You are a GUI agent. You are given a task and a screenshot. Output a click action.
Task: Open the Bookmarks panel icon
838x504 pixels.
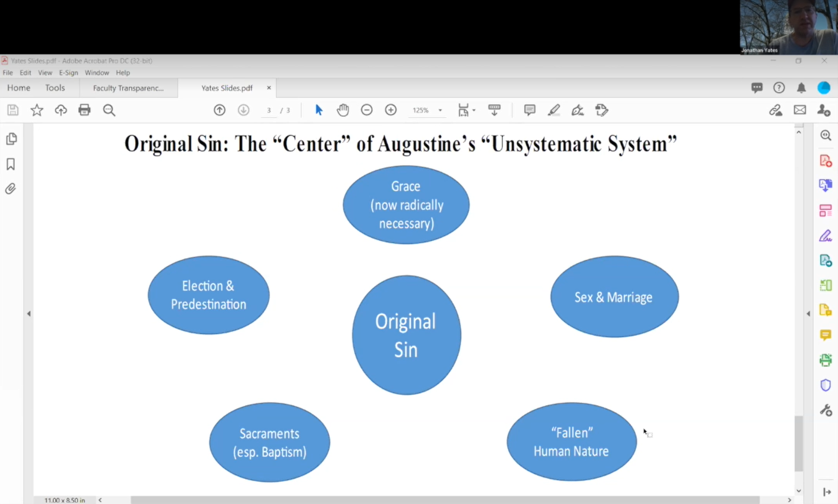11,164
